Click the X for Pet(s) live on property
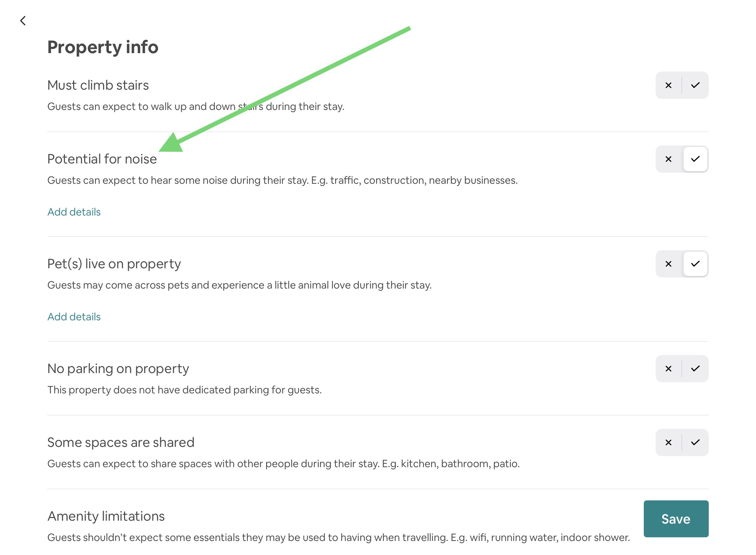756x555 pixels. click(x=669, y=264)
